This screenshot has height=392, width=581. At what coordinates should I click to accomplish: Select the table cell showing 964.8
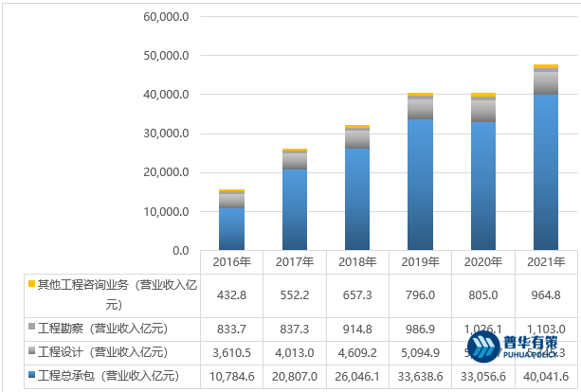point(545,294)
